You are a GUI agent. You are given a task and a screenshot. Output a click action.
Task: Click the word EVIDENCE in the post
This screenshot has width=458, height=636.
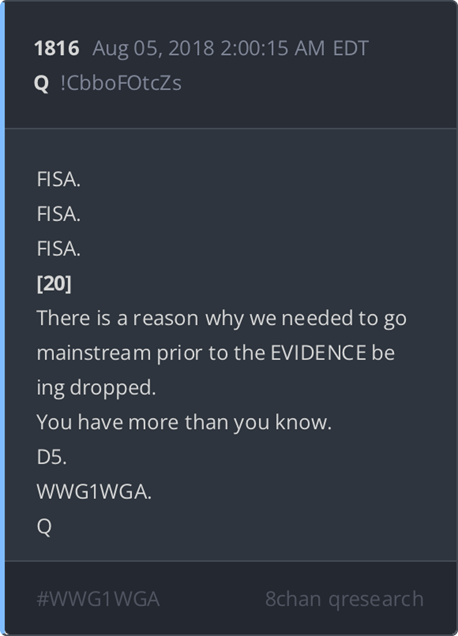tap(318, 352)
